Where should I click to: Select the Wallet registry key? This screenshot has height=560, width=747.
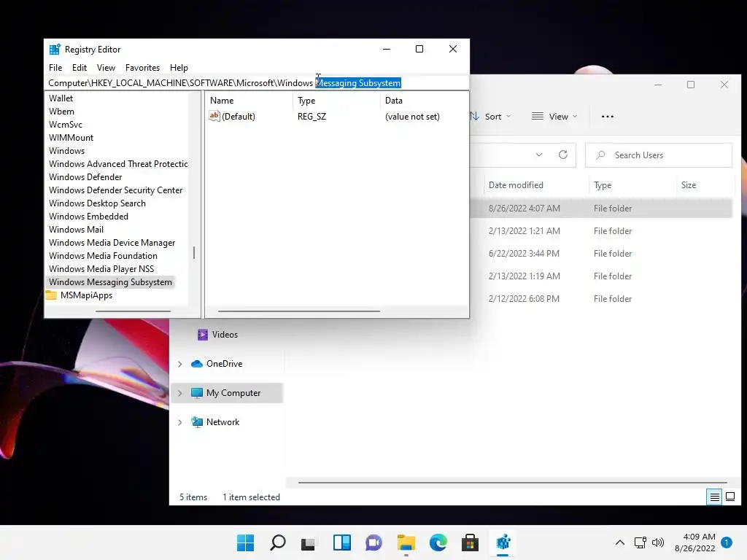61,98
